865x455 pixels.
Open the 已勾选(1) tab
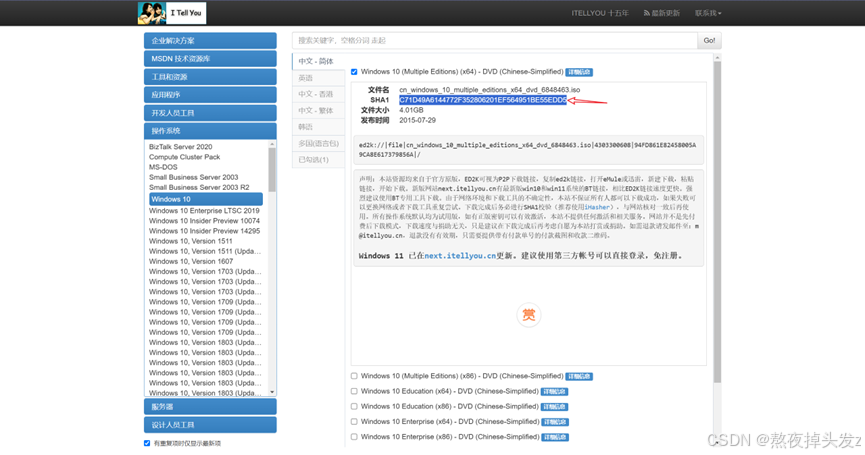click(318, 159)
